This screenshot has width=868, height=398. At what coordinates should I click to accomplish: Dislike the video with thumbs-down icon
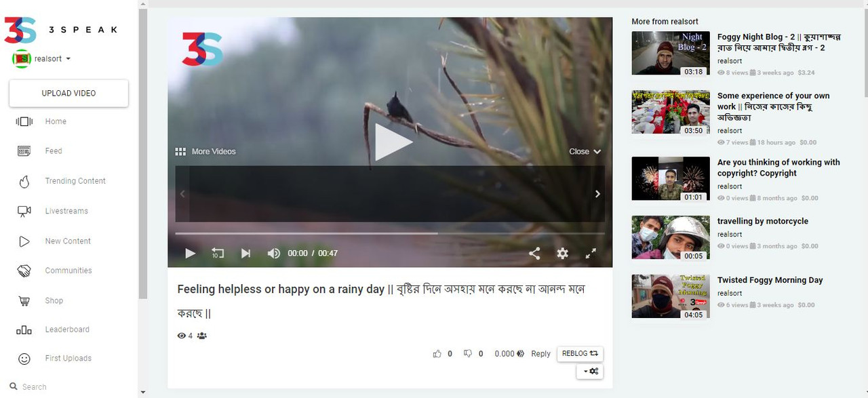(x=468, y=353)
